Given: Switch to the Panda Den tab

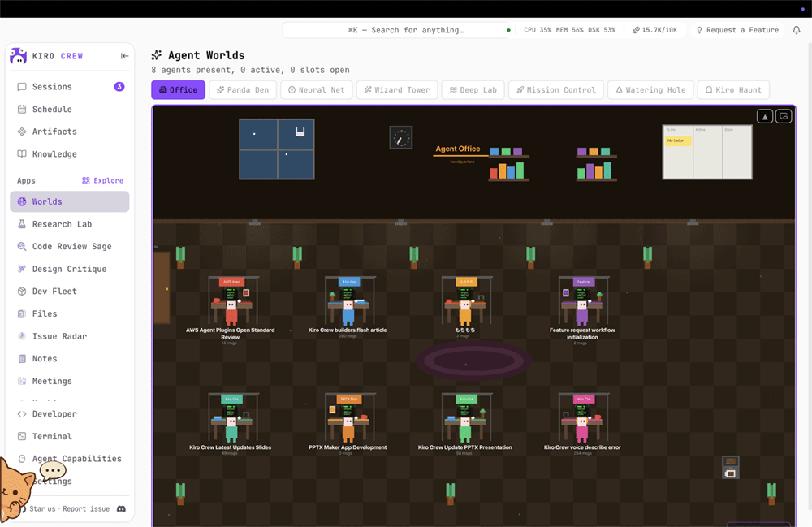Looking at the screenshot, I should [x=243, y=90].
